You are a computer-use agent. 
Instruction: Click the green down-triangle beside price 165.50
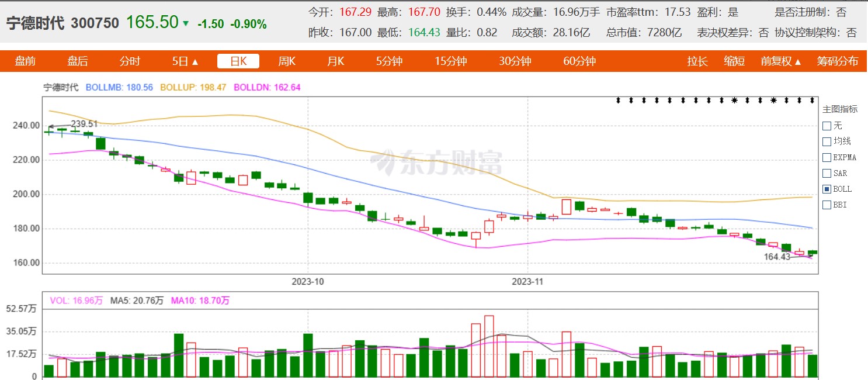pos(186,24)
